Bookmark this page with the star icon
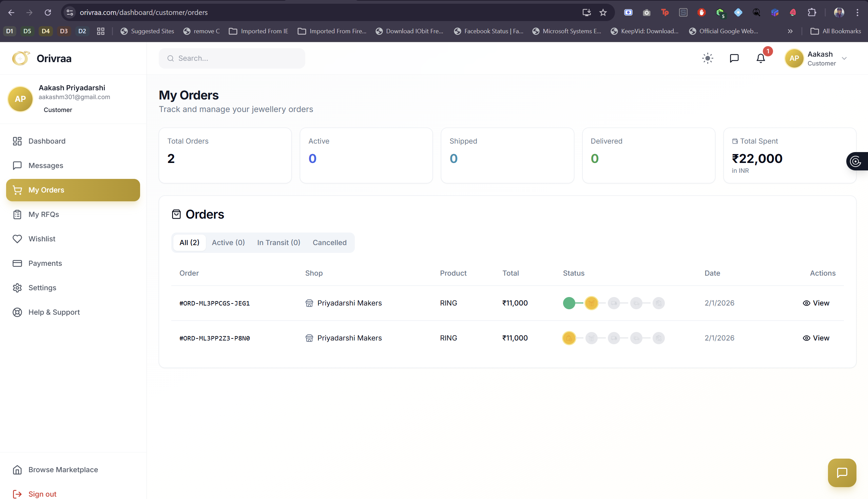 [603, 13]
